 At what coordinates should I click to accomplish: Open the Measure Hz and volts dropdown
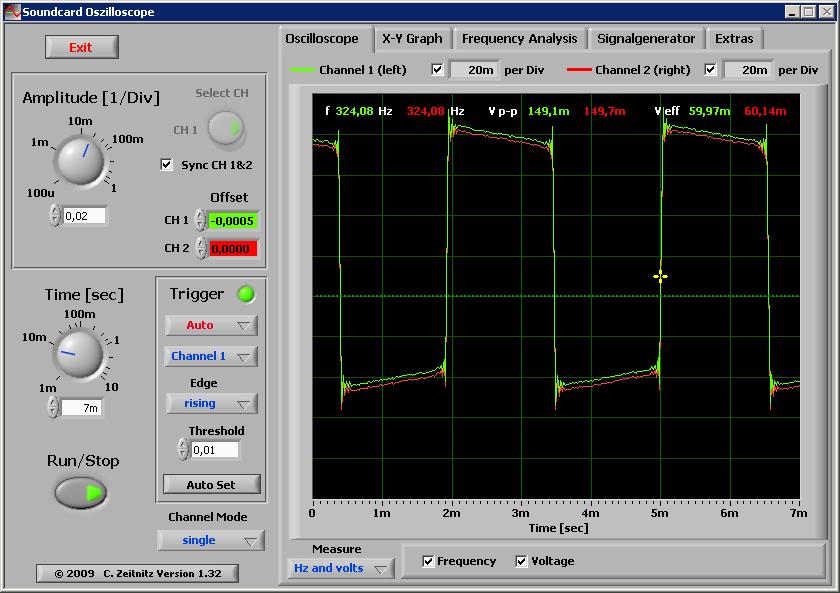(340, 568)
